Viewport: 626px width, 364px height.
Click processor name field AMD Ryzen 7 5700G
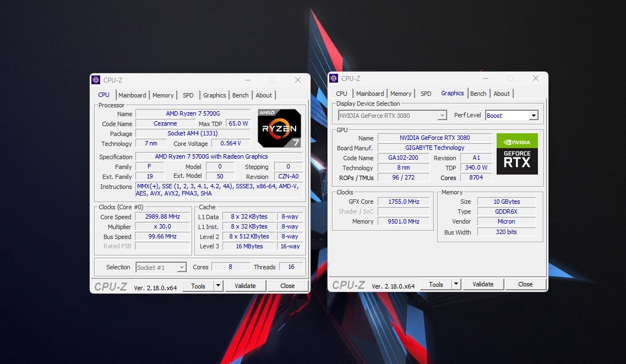193,114
